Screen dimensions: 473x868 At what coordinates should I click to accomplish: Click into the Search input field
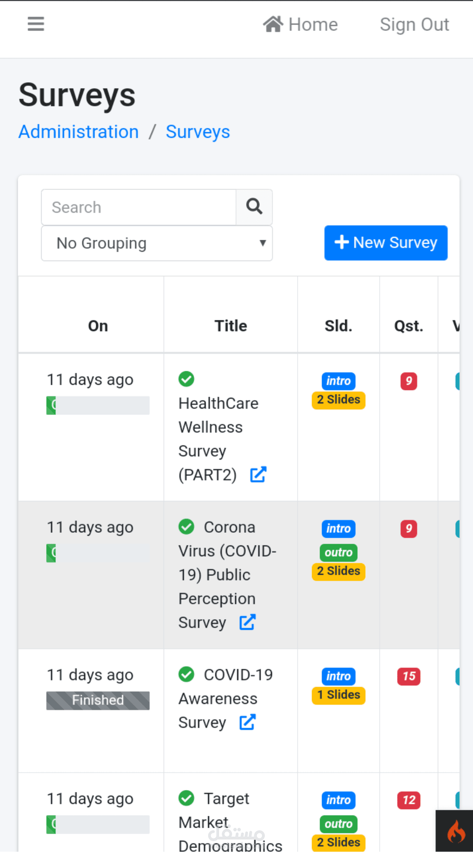tap(139, 207)
